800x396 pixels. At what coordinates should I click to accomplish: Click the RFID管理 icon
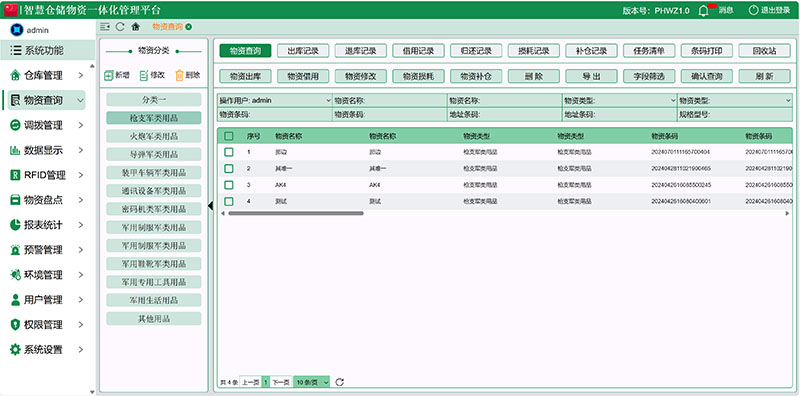(15, 176)
